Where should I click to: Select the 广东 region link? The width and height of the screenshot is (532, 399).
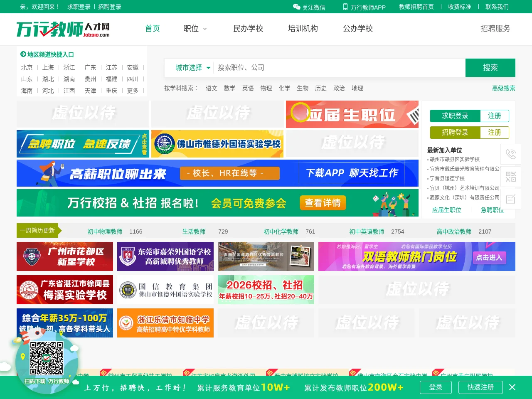click(91, 67)
